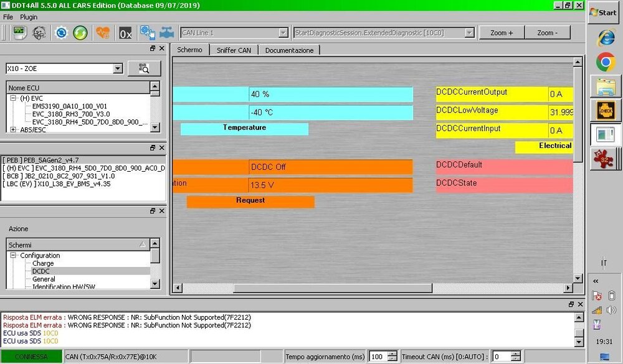Open the Plugin menu

29,17
